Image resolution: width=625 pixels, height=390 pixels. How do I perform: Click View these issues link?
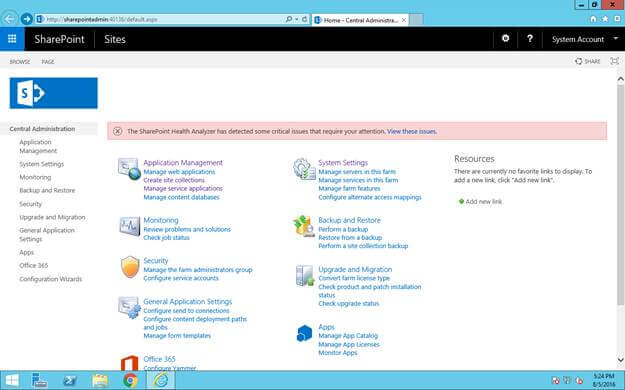coord(412,131)
